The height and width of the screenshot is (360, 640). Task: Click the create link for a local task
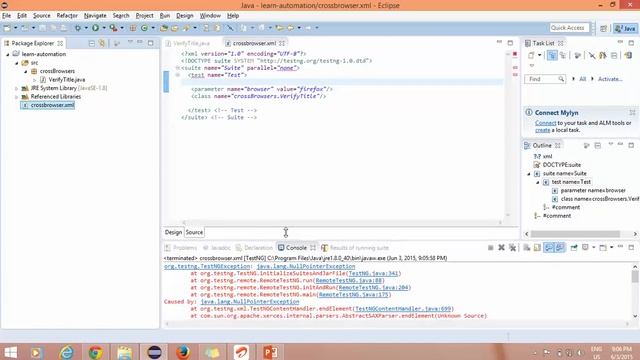[x=542, y=130]
